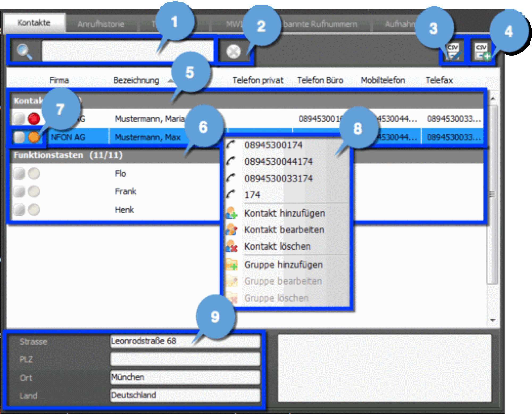Click the Telefon Büro column header
This screenshot has height=414, width=532.
pyautogui.click(x=320, y=80)
